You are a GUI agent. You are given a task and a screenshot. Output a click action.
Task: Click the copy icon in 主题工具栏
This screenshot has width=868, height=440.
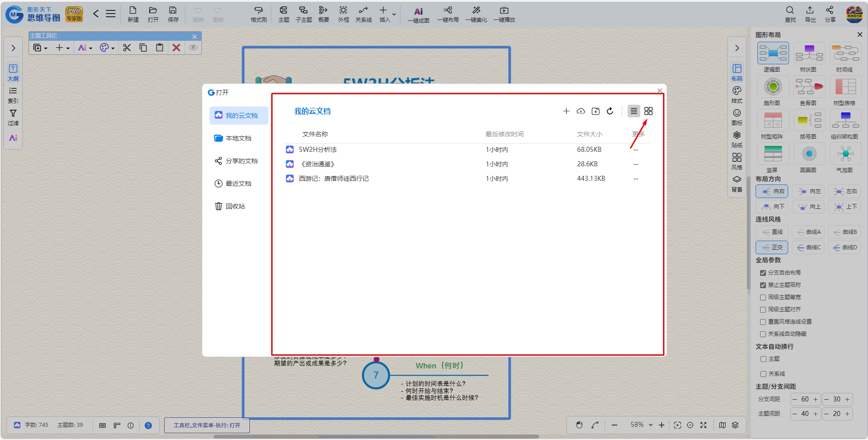[x=143, y=48]
